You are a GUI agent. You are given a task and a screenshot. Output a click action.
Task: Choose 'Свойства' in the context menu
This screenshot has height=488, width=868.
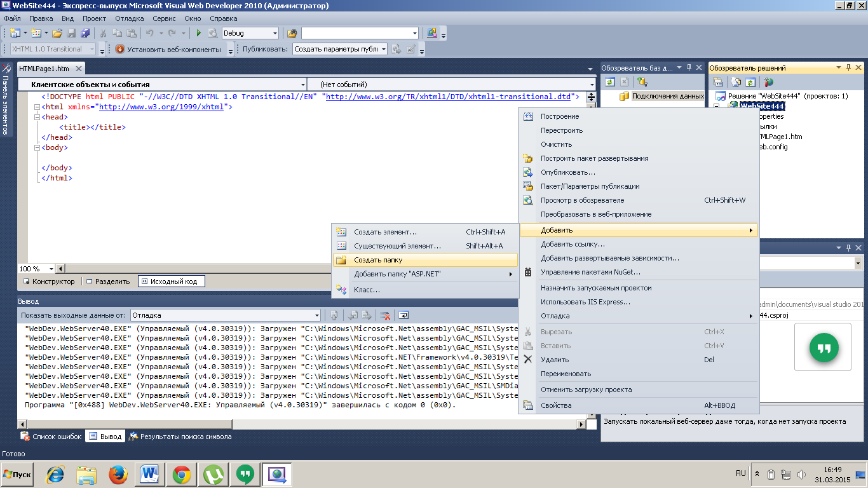pos(639,405)
